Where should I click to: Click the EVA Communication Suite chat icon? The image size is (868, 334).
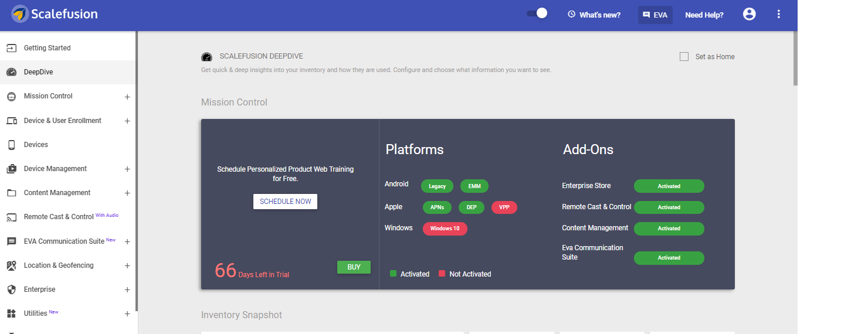click(x=11, y=241)
